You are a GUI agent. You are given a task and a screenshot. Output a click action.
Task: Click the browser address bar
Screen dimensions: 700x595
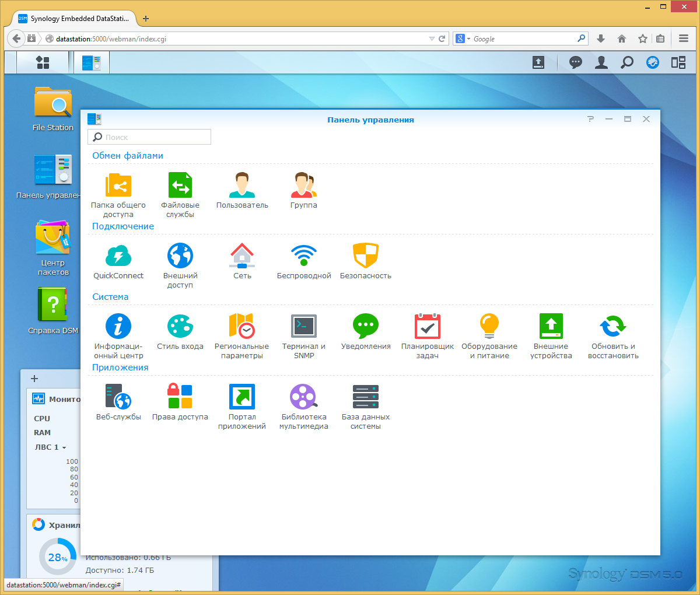[x=239, y=39]
